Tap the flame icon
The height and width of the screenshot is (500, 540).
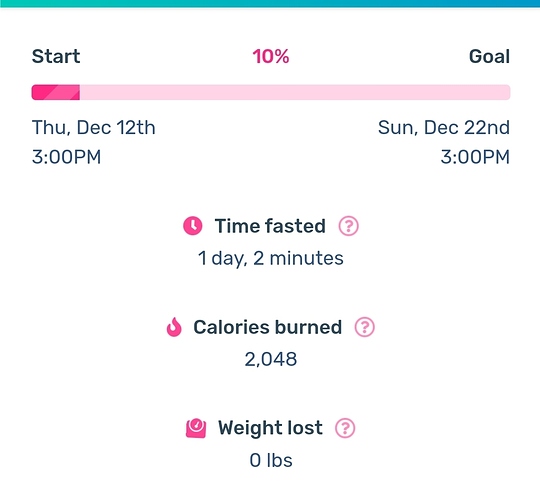(x=174, y=327)
